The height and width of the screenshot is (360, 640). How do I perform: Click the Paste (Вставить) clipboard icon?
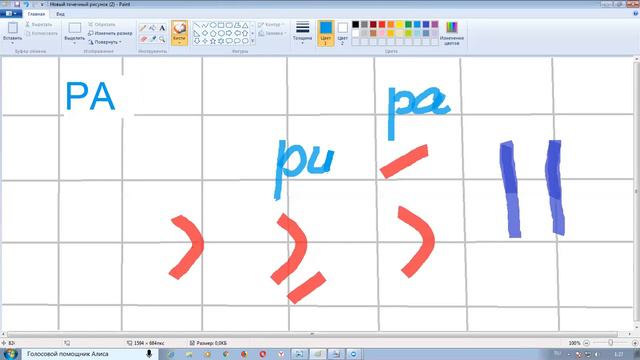tap(13, 28)
